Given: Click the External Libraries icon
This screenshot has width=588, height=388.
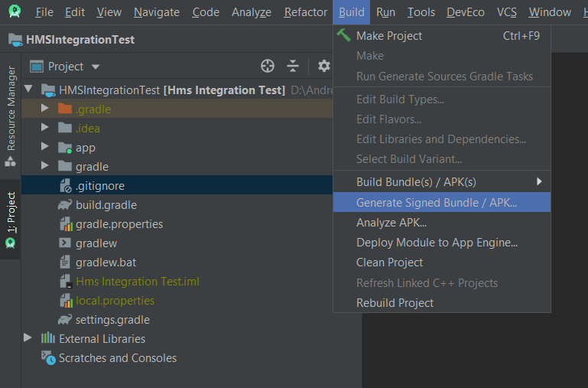Looking at the screenshot, I should pyautogui.click(x=49, y=339).
